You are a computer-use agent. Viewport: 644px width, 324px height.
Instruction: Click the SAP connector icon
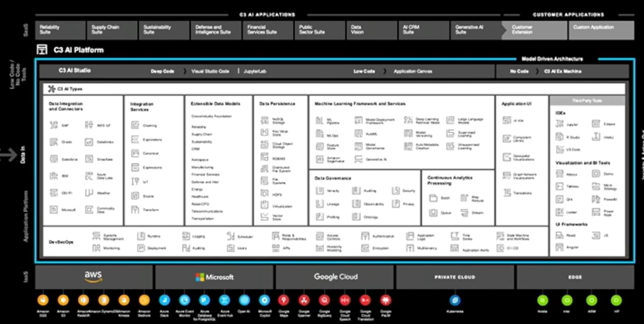[55, 125]
